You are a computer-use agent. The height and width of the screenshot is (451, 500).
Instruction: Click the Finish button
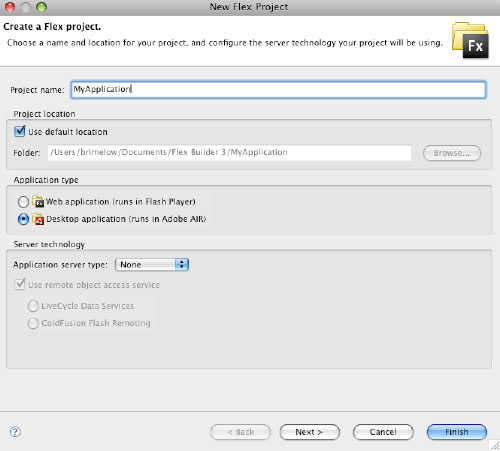pyautogui.click(x=457, y=432)
